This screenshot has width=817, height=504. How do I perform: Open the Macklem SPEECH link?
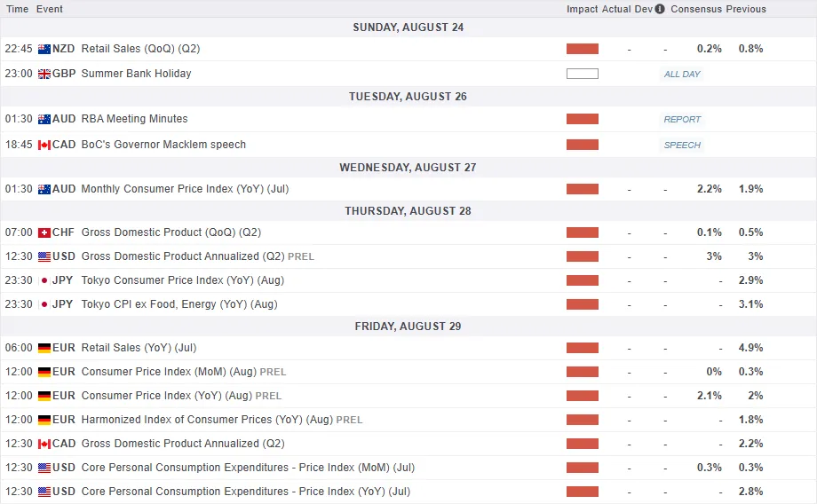coord(682,145)
